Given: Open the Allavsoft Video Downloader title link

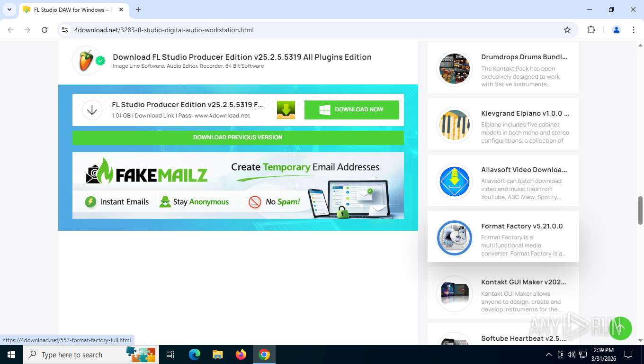Looking at the screenshot, I should point(524,170).
